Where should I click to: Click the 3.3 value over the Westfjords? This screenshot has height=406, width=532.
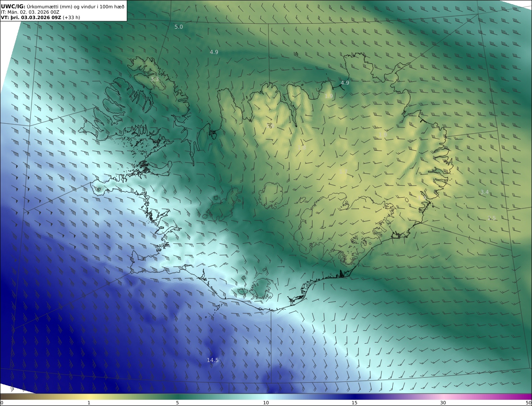pyautogui.click(x=155, y=79)
